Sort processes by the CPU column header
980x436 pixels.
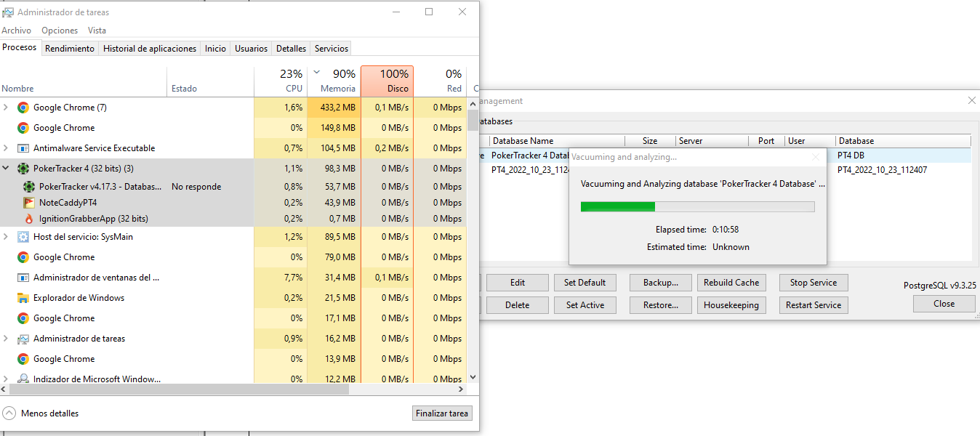[281, 81]
